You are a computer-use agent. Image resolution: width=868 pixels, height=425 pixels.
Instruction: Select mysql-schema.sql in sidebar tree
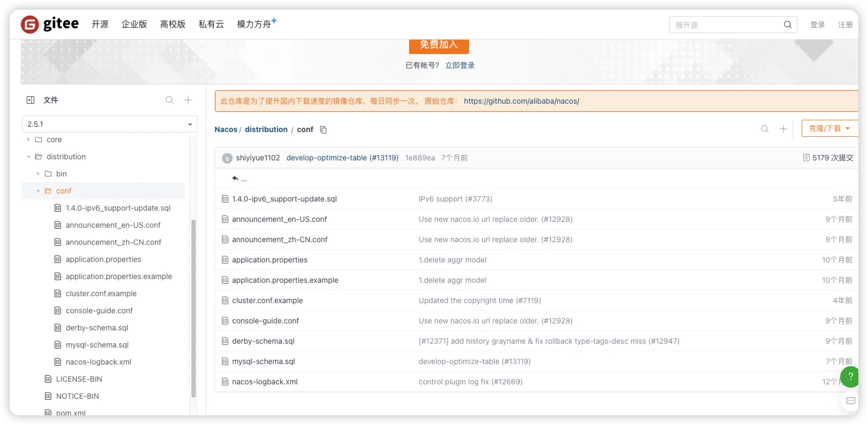pos(97,345)
